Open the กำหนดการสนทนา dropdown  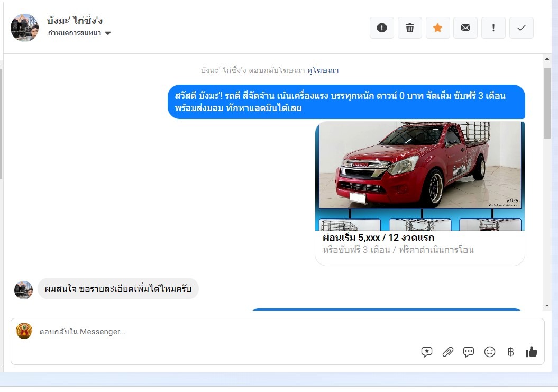tap(75, 33)
